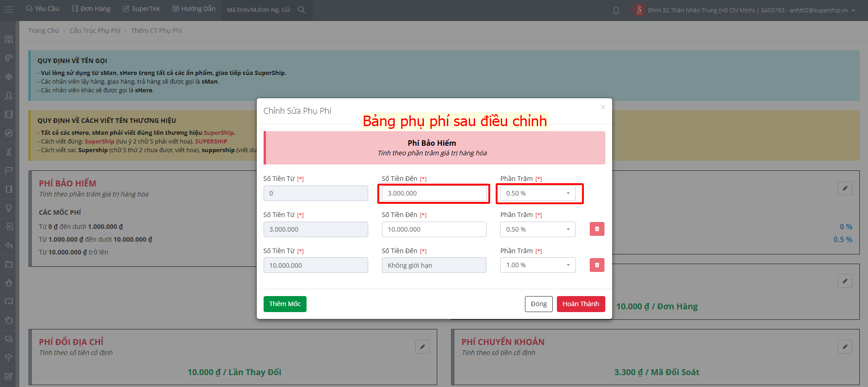Click the Số Tiền Từ field showing 10.000.000
Viewport: 868px width, 387px height.
click(316, 265)
